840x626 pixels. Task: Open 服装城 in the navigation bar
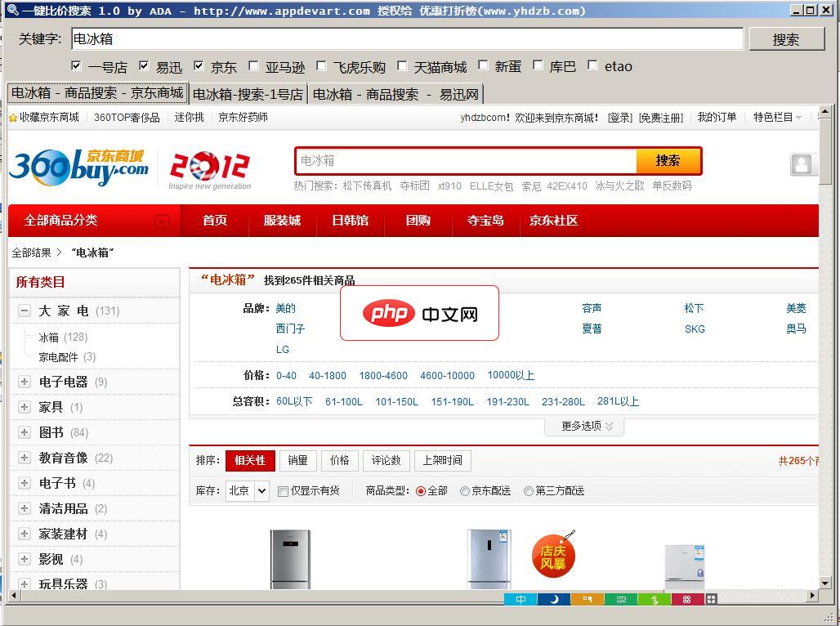283,221
